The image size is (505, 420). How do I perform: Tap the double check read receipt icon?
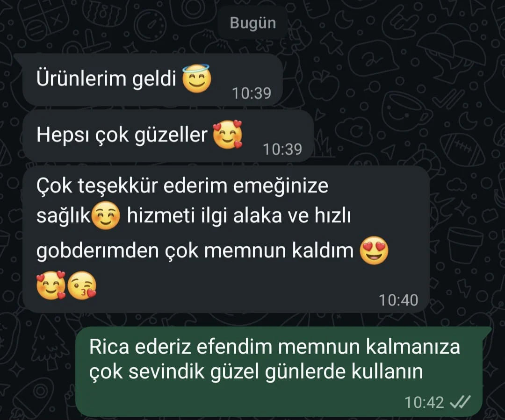coord(460,402)
